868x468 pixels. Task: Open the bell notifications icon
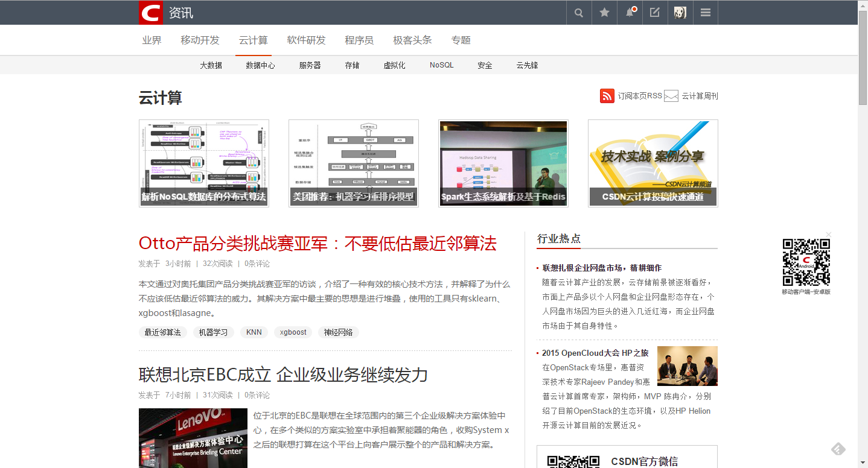tap(630, 13)
